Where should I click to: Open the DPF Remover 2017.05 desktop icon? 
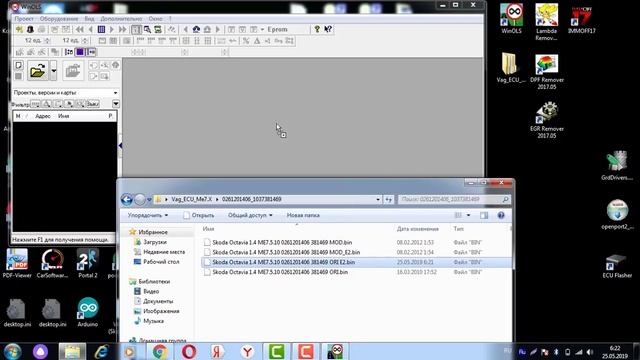pyautogui.click(x=547, y=72)
